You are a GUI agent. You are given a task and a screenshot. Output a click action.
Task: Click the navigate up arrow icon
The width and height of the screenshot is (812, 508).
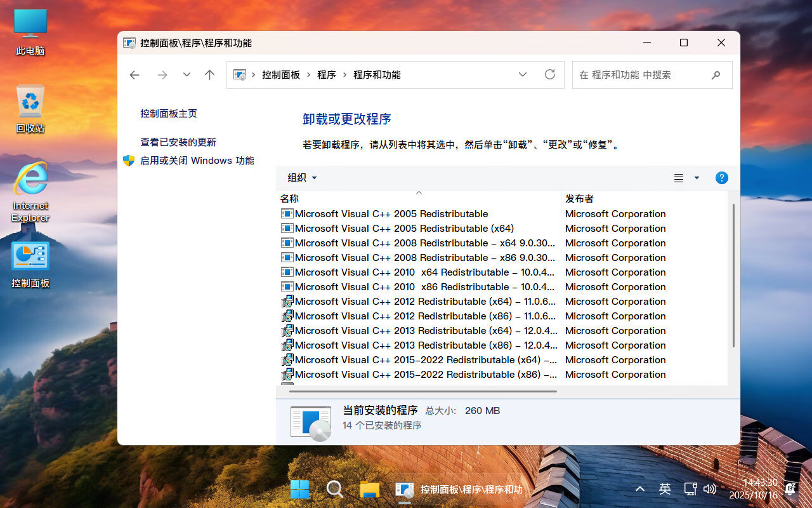coord(209,74)
